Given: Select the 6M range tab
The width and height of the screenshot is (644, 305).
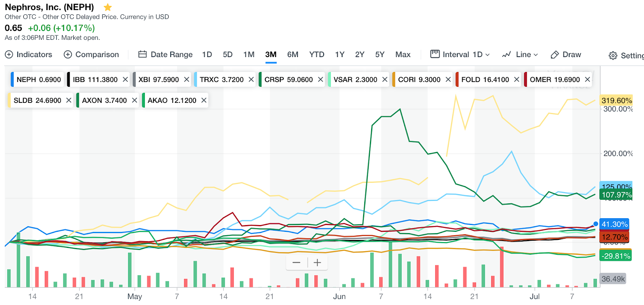Looking at the screenshot, I should click(x=293, y=54).
